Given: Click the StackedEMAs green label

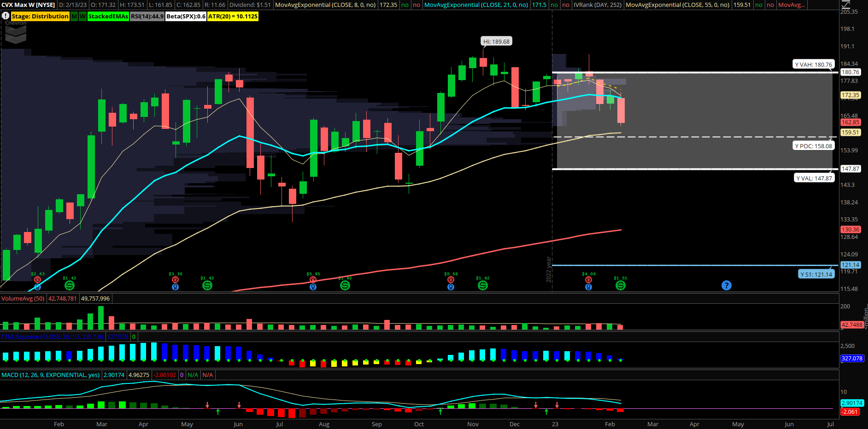Looking at the screenshot, I should (108, 16).
